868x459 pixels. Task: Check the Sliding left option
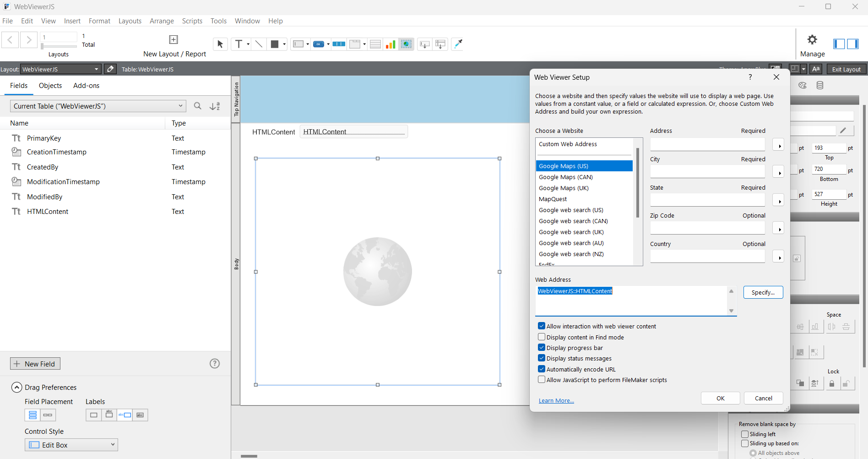pos(745,434)
